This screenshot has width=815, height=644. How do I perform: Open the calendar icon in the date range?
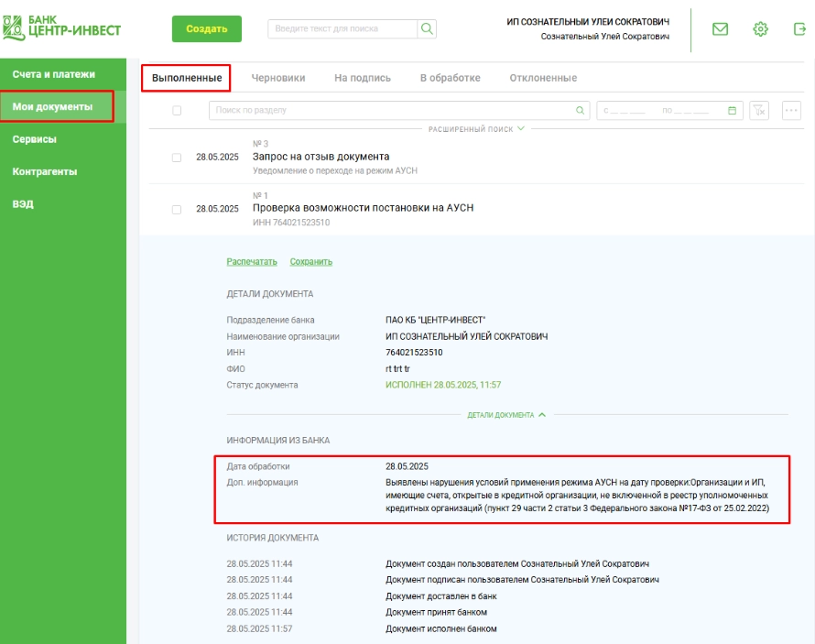732,111
